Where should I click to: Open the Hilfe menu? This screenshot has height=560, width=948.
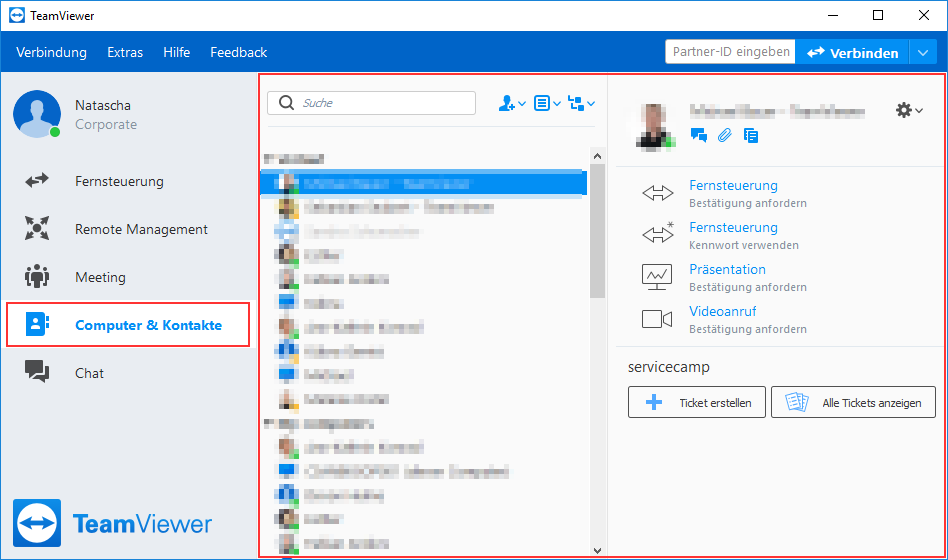177,53
